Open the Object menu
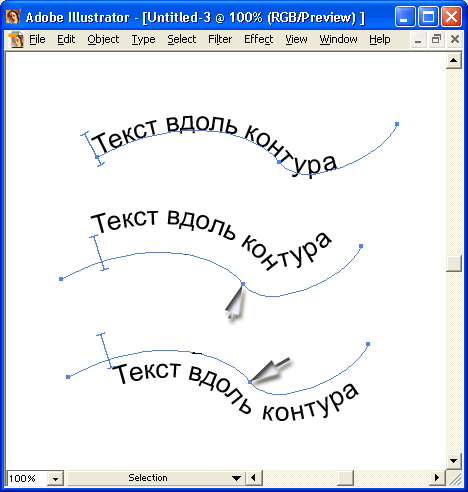Viewport: 468px width, 492px height. coord(103,39)
